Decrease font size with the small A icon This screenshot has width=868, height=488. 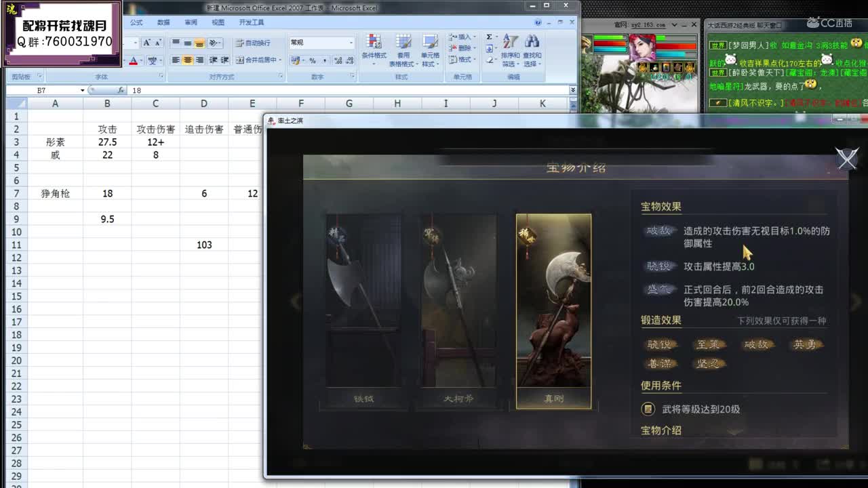[x=157, y=43]
